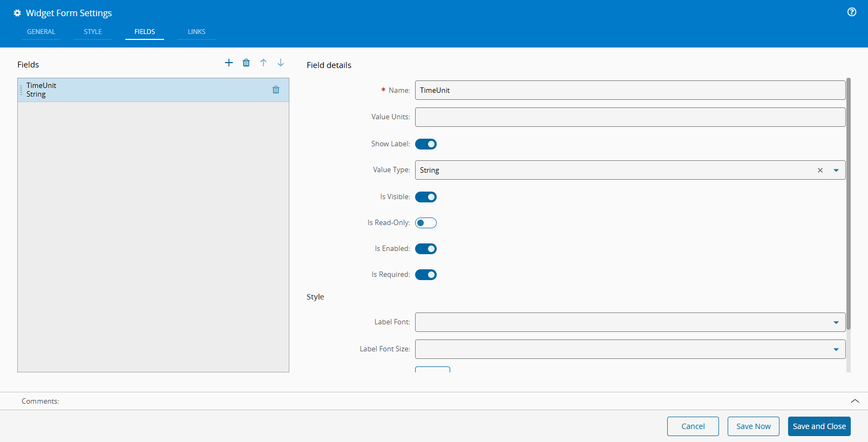Add a new field with plus icon

[229, 63]
